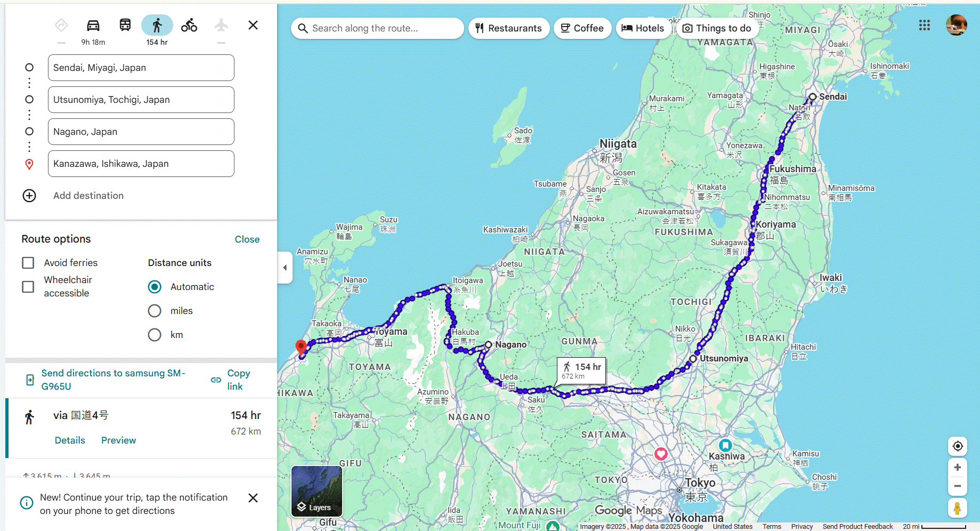Check Wheelchair accessible option
This screenshot has height=531, width=980.
tap(28, 287)
